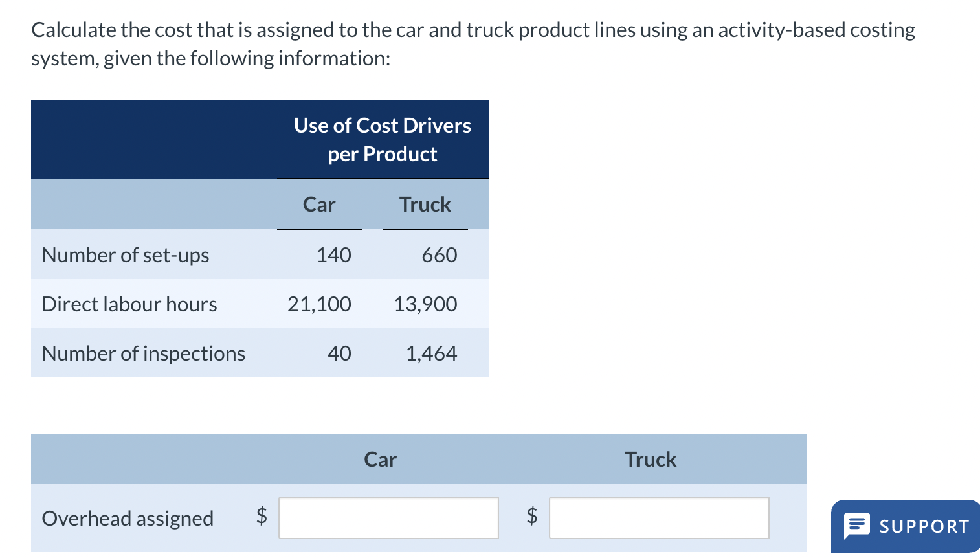The height and width of the screenshot is (558, 980).
Task: Click the Truck column header
Action: click(x=425, y=205)
